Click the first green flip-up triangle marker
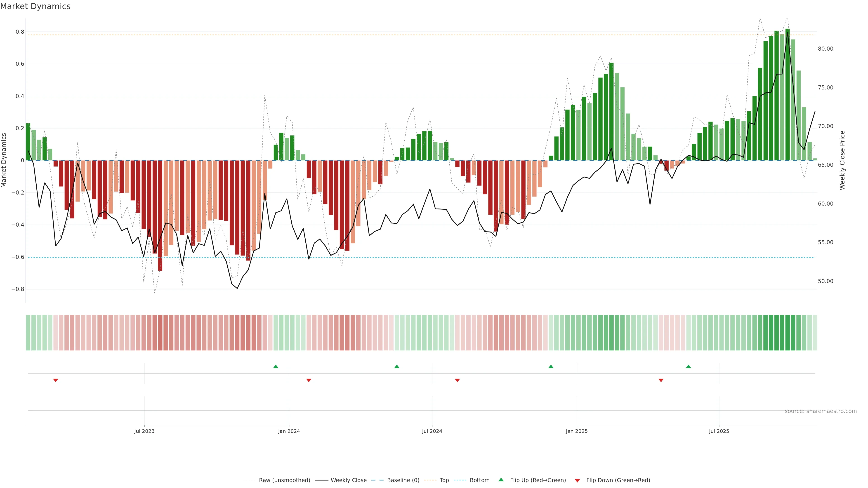Screen dimensions: 868x488 [276, 366]
